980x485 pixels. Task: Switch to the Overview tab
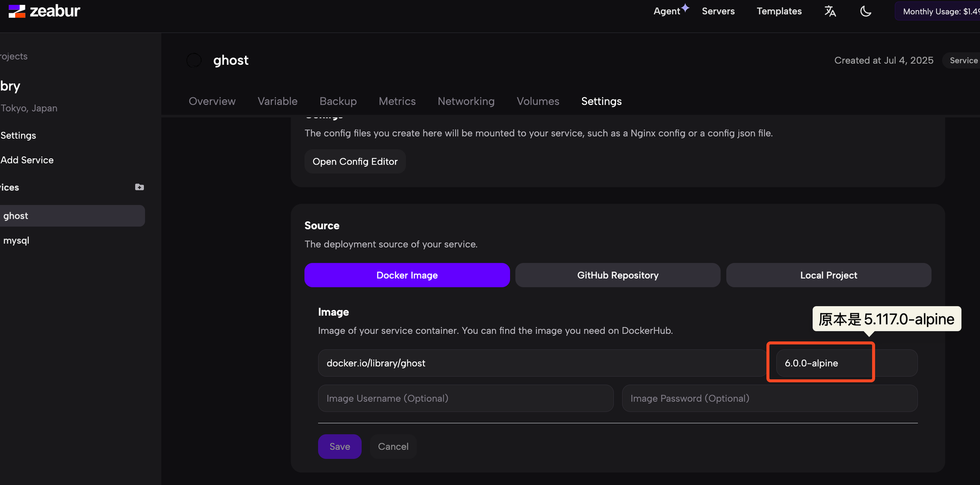pyautogui.click(x=212, y=101)
